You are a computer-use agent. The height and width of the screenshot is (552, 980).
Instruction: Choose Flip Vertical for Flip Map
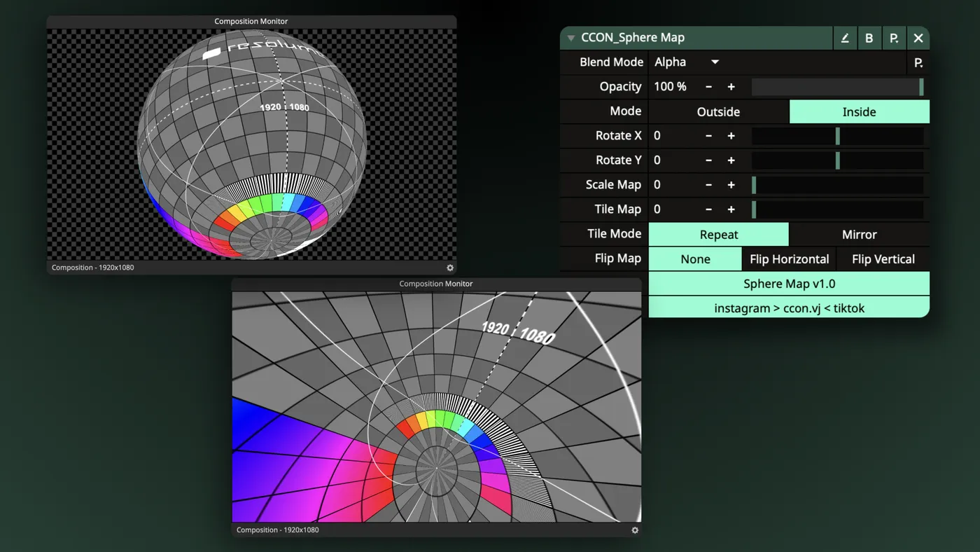point(883,258)
